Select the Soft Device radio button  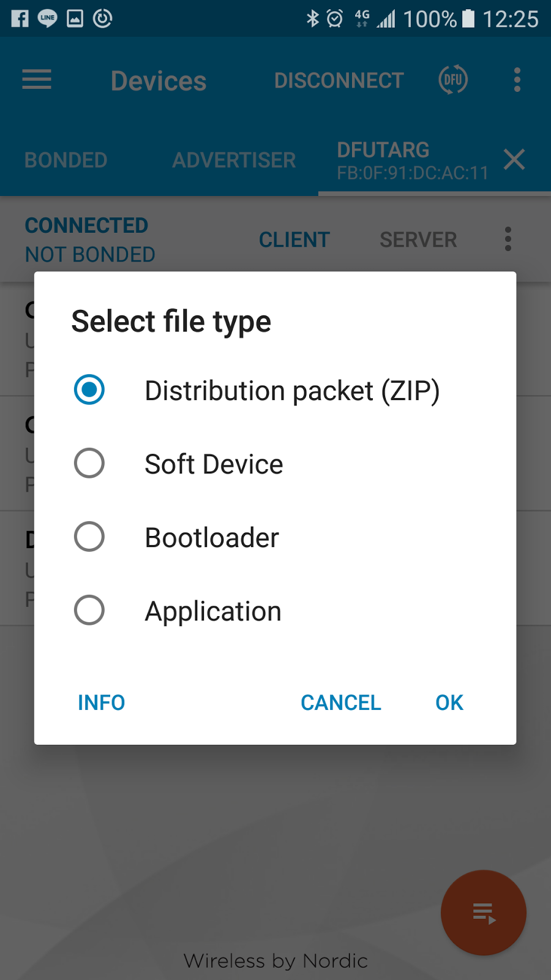[x=89, y=464]
